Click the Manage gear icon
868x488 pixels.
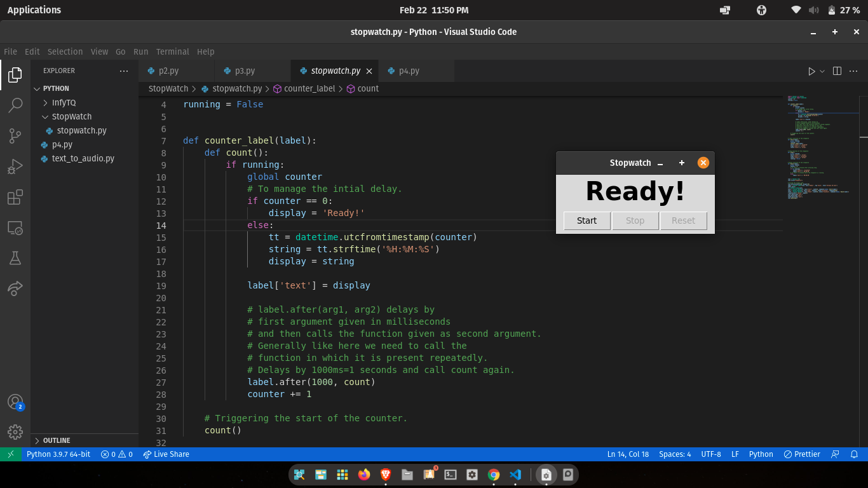coord(15,432)
